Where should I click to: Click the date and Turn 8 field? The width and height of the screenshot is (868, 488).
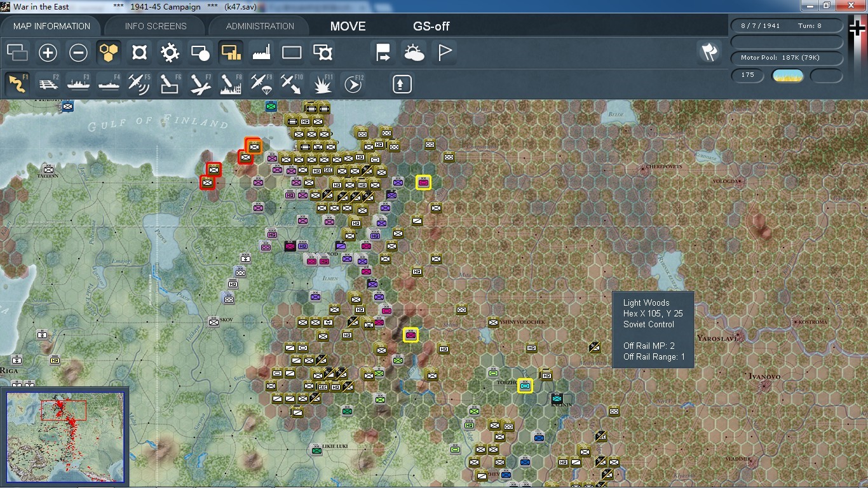787,25
